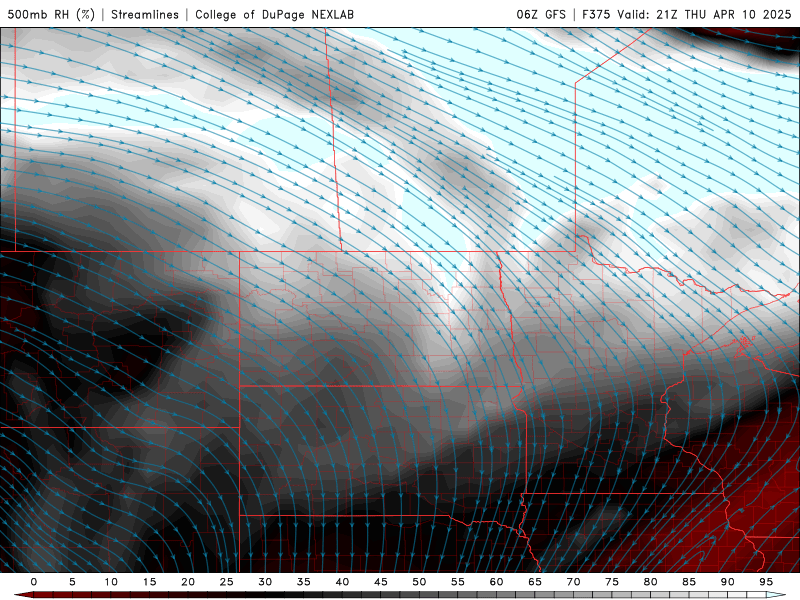The height and width of the screenshot is (600, 800).
Task: Click the 10 value on the color scale
Action: pyautogui.click(x=111, y=582)
